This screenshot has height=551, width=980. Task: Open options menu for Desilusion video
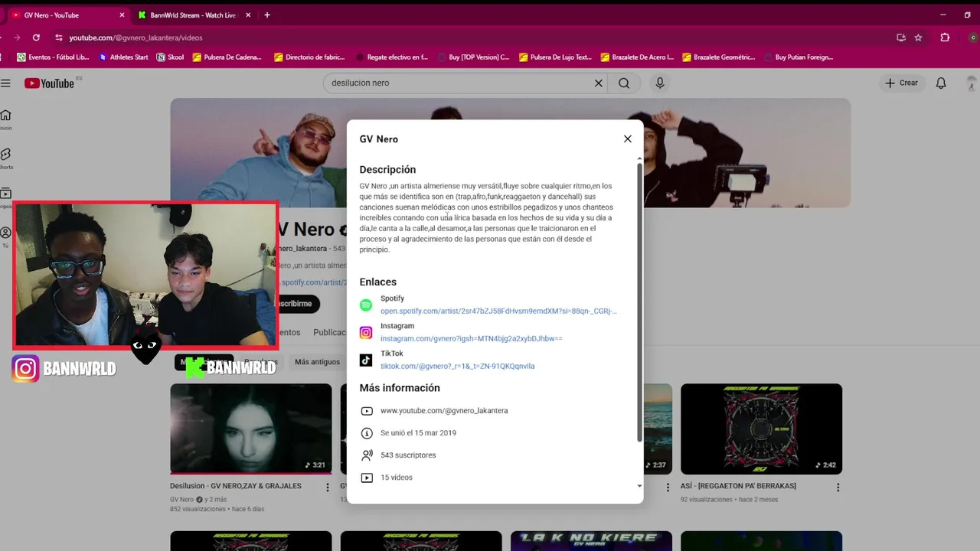click(x=328, y=487)
